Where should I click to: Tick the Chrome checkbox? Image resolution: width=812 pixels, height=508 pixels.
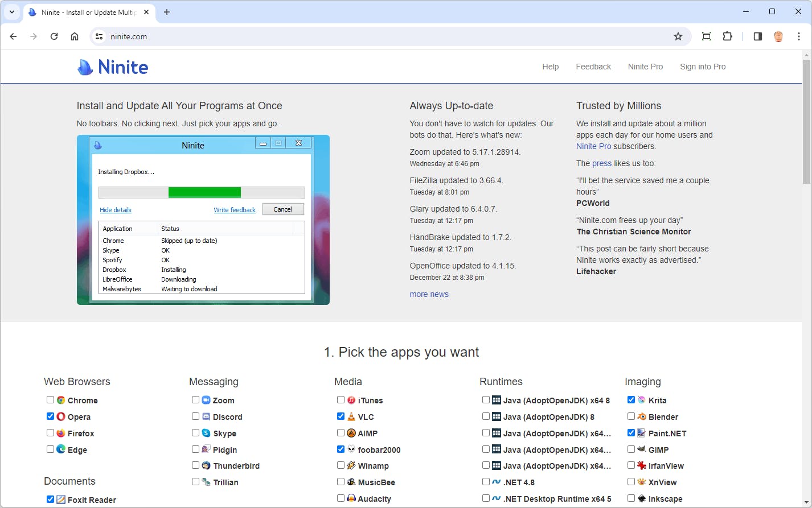(50, 400)
